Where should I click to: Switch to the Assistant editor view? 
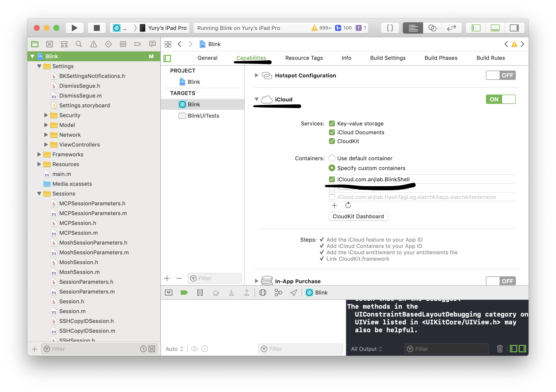coord(432,28)
